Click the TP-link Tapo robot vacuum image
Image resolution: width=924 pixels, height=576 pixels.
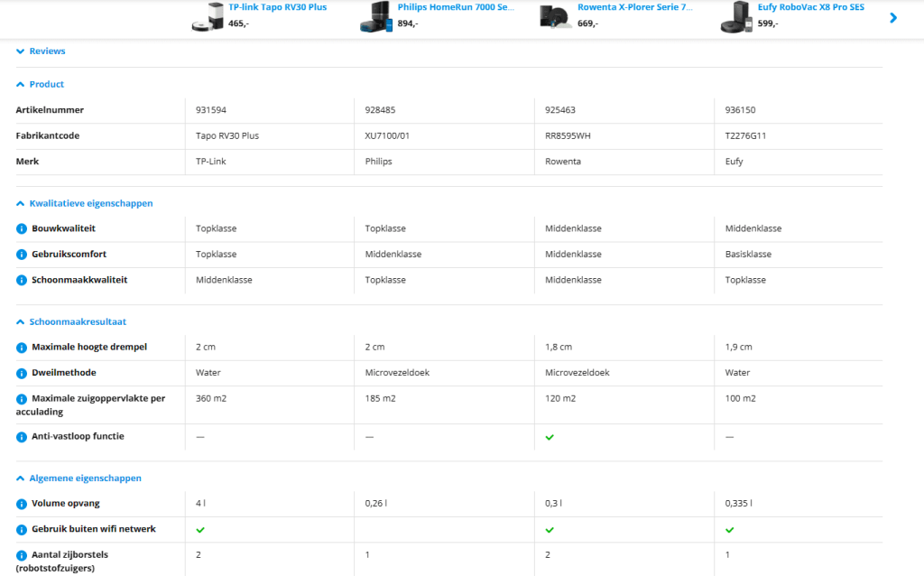208,17
